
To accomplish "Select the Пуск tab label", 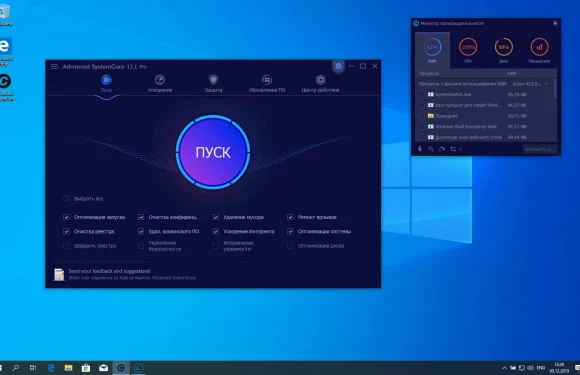I will click(106, 90).
